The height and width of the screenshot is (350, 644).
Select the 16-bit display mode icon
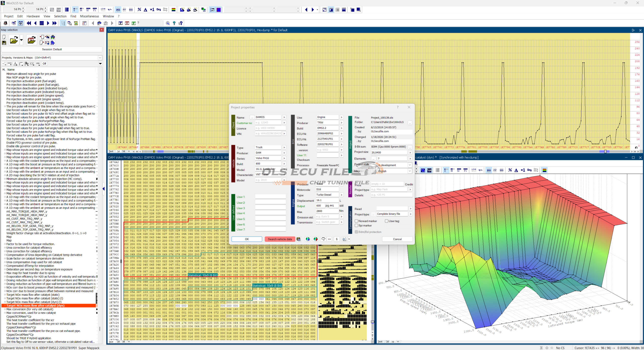[x=82, y=10]
